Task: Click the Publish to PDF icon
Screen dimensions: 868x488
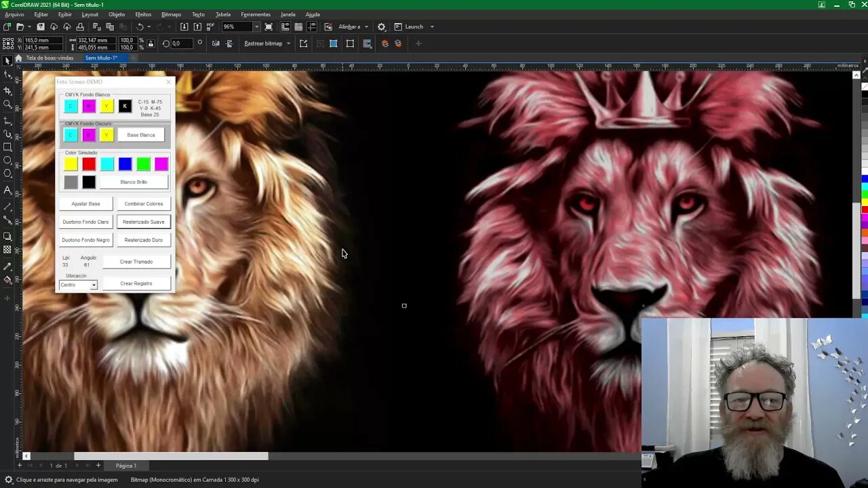Action: click(211, 27)
